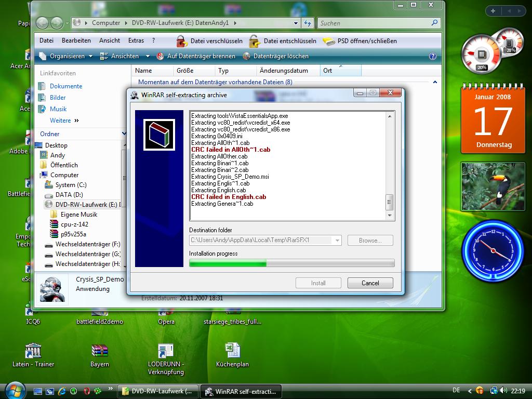The height and width of the screenshot is (399, 532).
Task: Click Auf Datenträger brennen disc icon
Action: [x=160, y=56]
